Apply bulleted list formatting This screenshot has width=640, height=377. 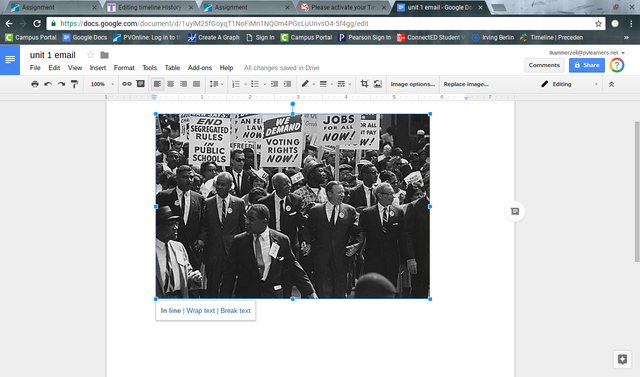[x=255, y=84]
